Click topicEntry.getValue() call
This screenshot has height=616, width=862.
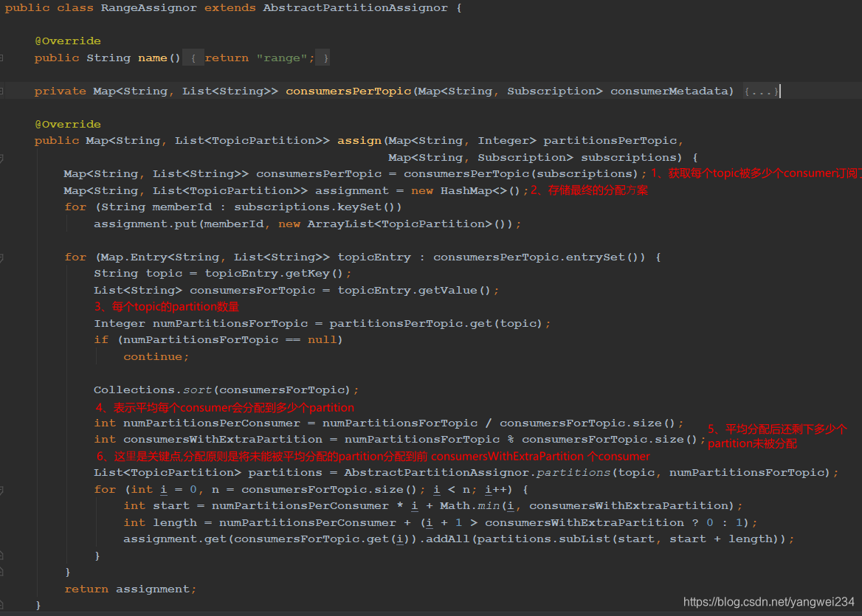[413, 290]
